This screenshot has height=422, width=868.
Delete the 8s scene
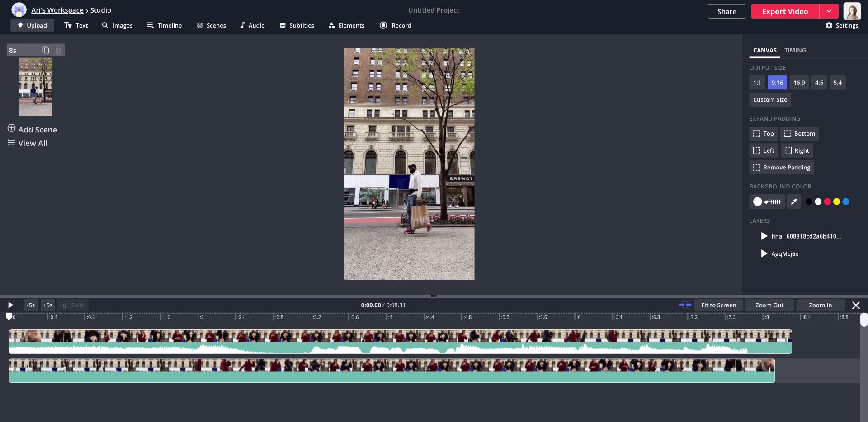click(x=58, y=50)
